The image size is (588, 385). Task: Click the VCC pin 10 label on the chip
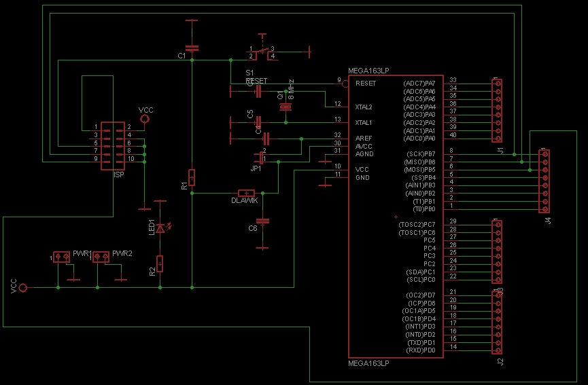(362, 170)
